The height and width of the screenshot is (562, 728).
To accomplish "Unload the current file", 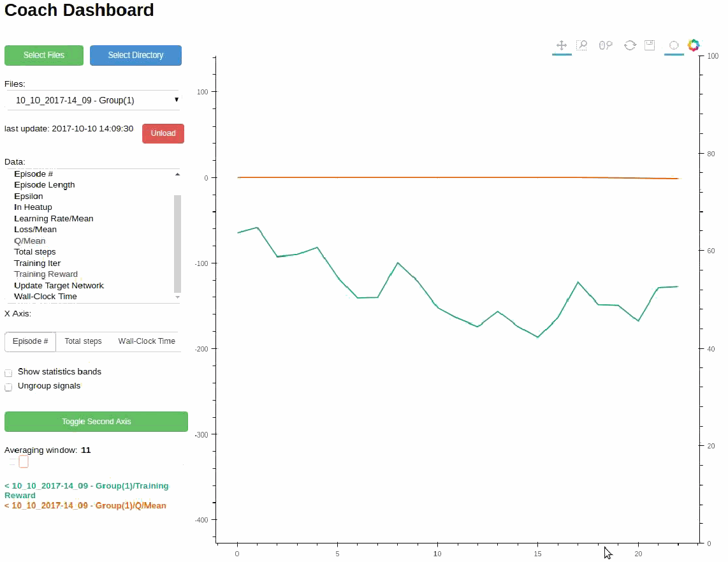I will click(163, 133).
